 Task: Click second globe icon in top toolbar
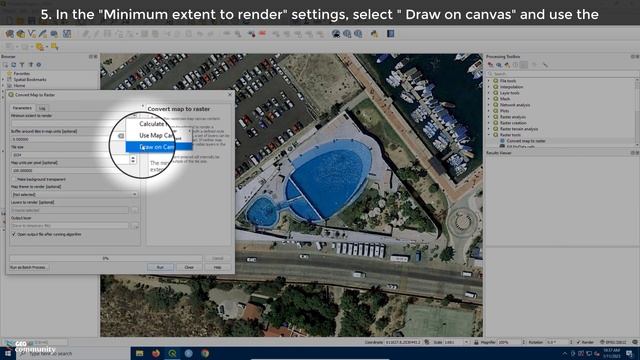pyautogui.click(x=347, y=34)
